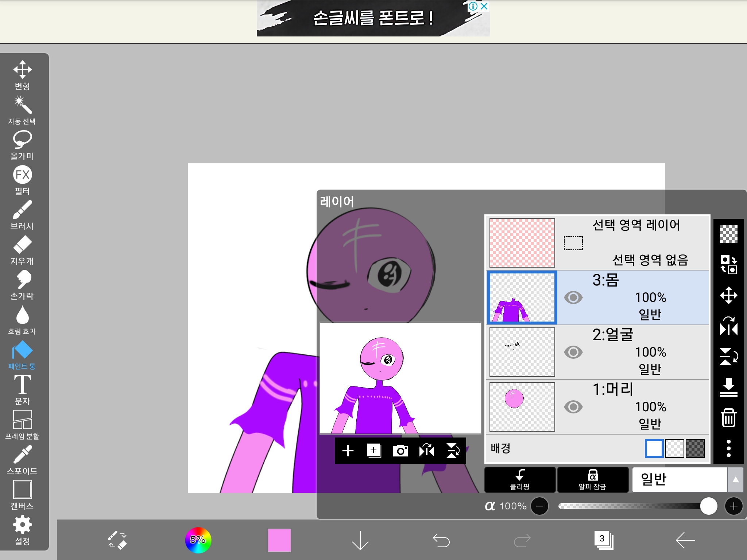This screenshot has width=747, height=560.
Task: Add layer from camera icon
Action: click(400, 451)
